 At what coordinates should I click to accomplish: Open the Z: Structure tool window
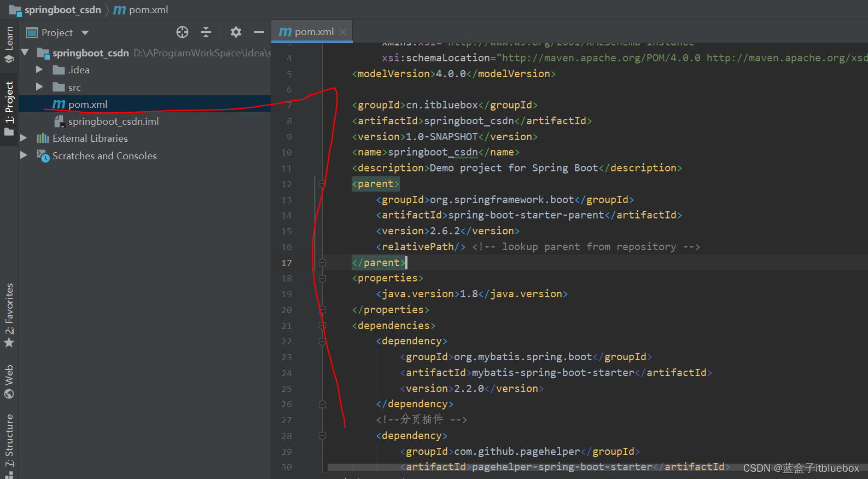coord(9,445)
